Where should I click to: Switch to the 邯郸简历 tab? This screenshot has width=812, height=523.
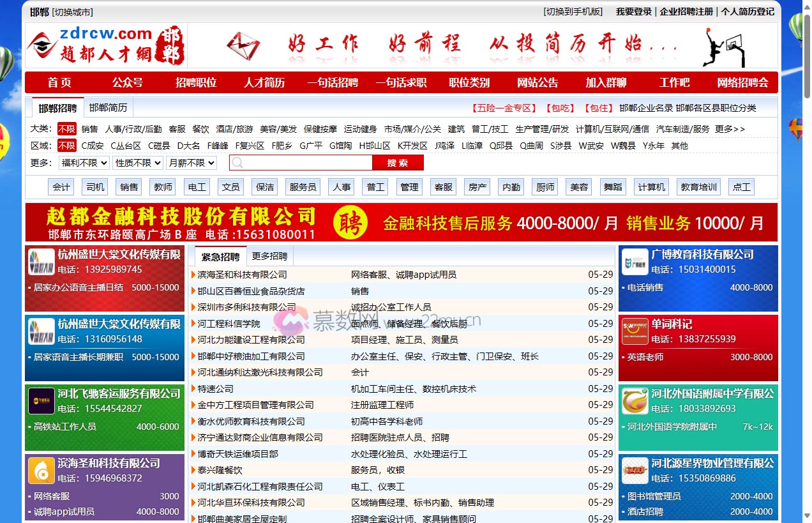click(108, 108)
